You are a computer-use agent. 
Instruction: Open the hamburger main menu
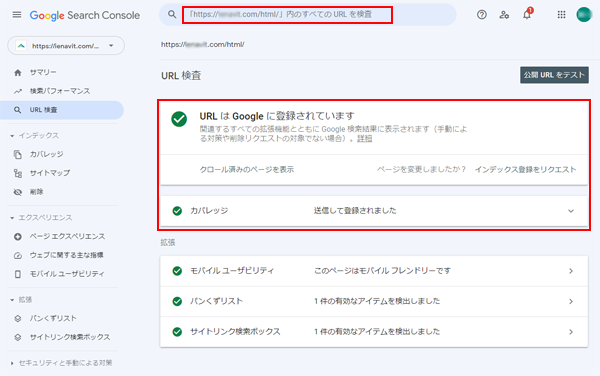click(x=17, y=15)
